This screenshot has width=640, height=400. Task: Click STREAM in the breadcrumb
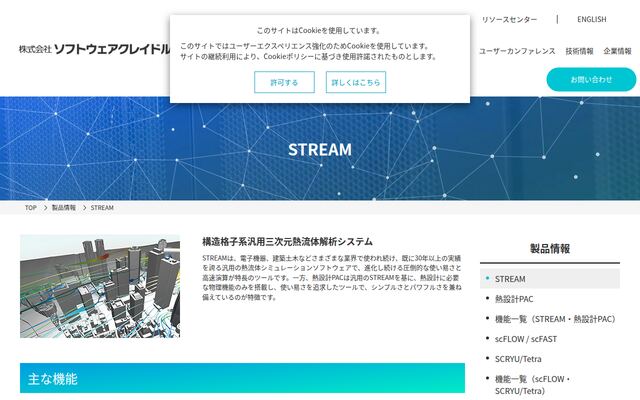[102, 207]
